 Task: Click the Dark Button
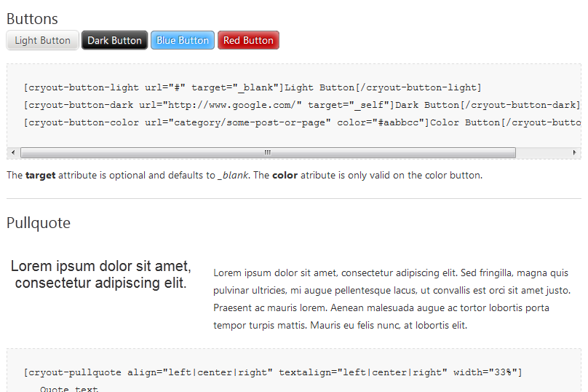pyautogui.click(x=115, y=40)
